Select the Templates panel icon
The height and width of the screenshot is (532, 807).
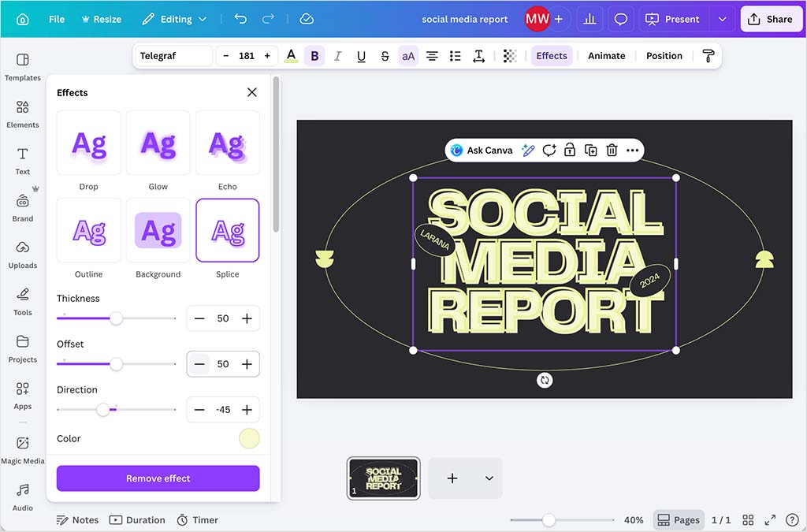[x=22, y=67]
